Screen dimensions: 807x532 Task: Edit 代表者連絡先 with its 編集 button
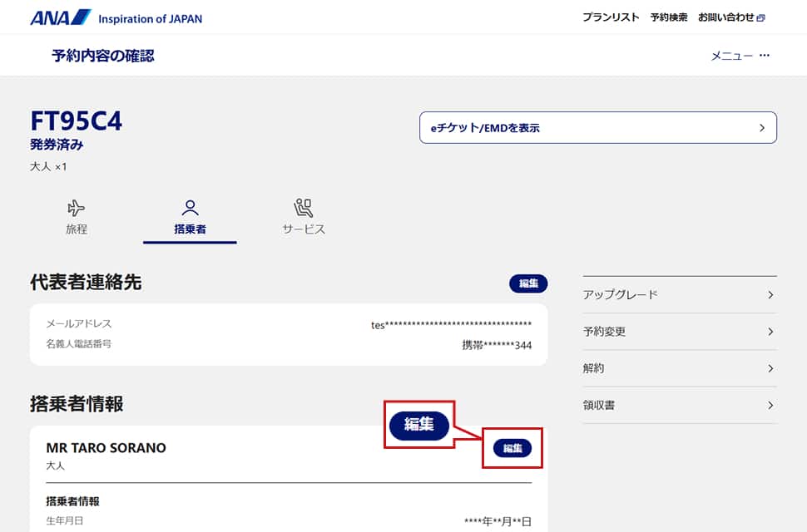coord(528,283)
